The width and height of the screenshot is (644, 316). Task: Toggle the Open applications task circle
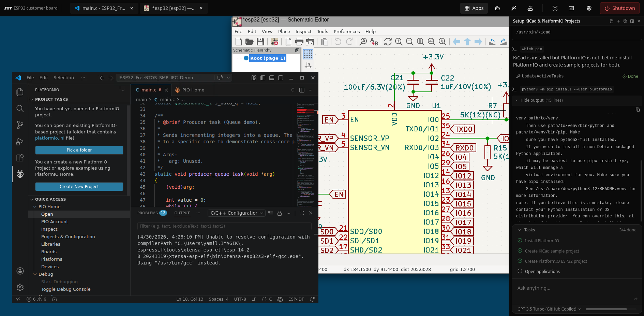click(x=520, y=271)
